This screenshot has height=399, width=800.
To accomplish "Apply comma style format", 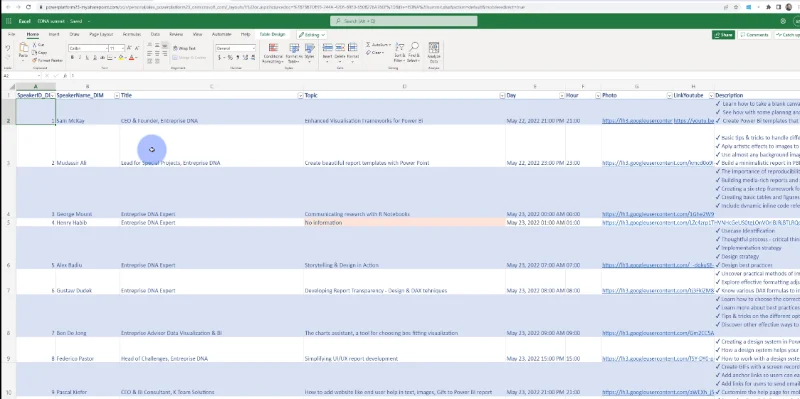I will click(237, 58).
